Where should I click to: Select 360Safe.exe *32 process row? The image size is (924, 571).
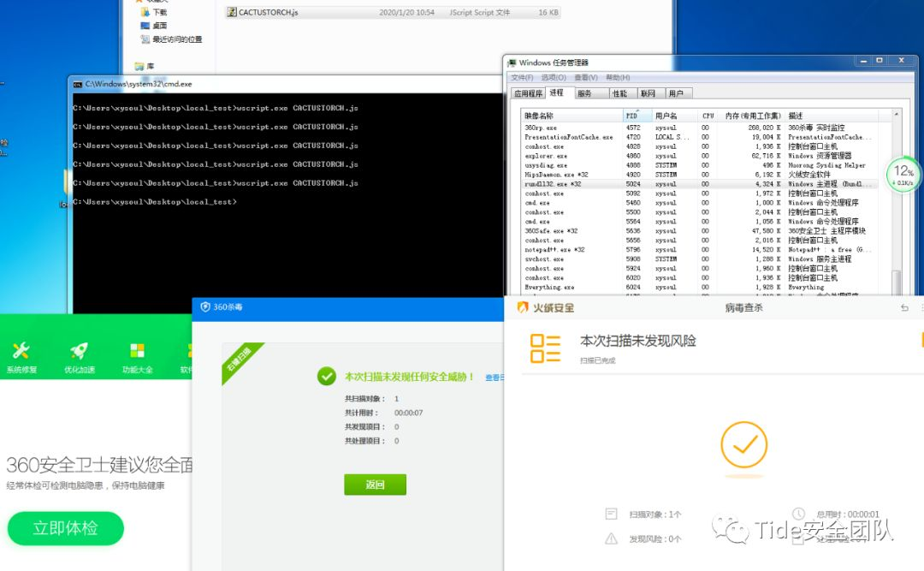coord(700,230)
